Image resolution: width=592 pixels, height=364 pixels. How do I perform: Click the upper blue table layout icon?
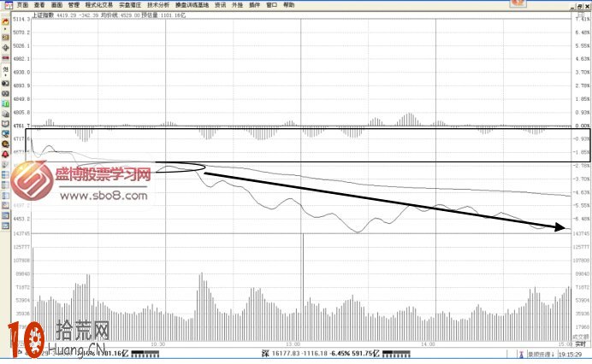pos(5,174)
